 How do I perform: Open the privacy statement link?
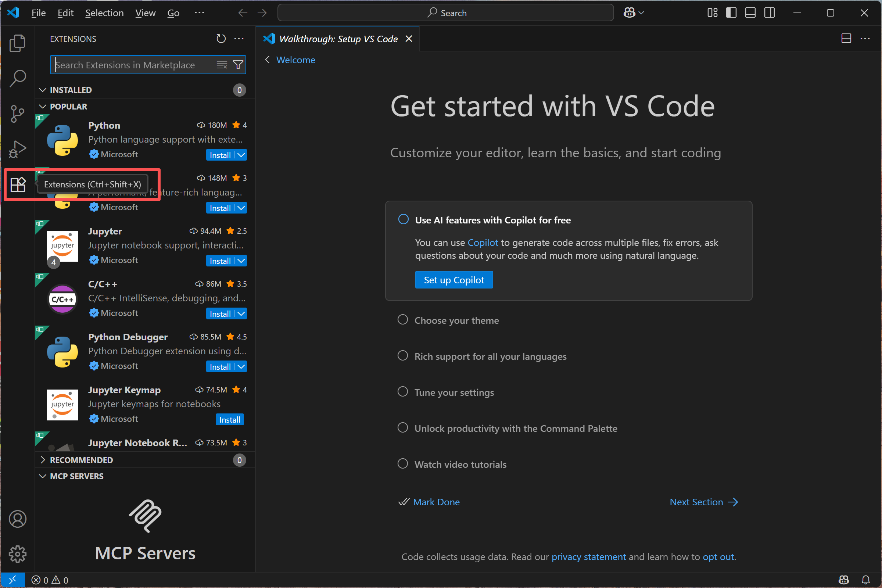pyautogui.click(x=588, y=556)
